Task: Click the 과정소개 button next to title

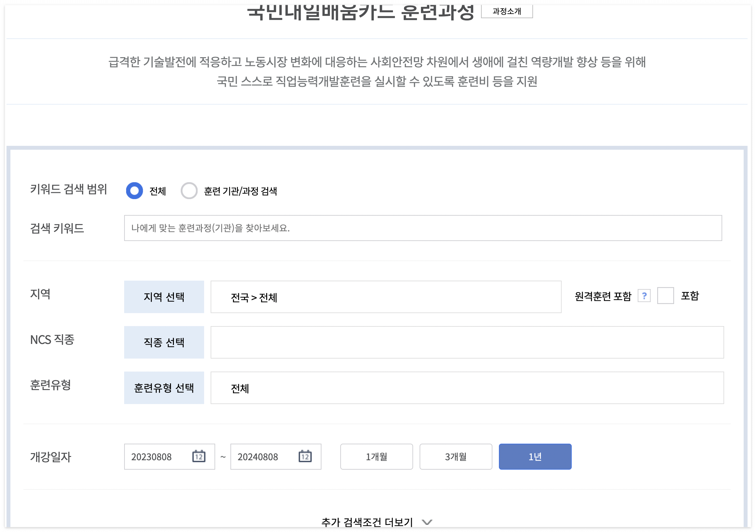Action: (507, 11)
